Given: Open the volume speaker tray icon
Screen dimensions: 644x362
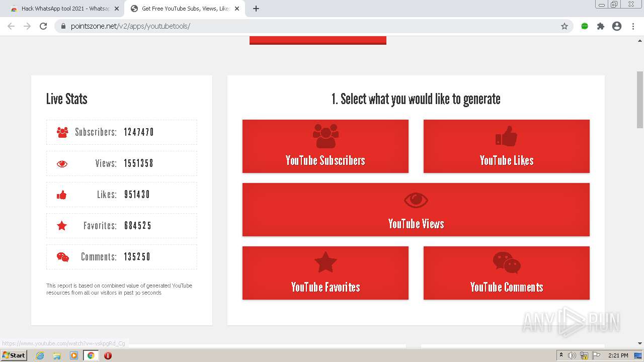Looking at the screenshot, I should pyautogui.click(x=572, y=355).
